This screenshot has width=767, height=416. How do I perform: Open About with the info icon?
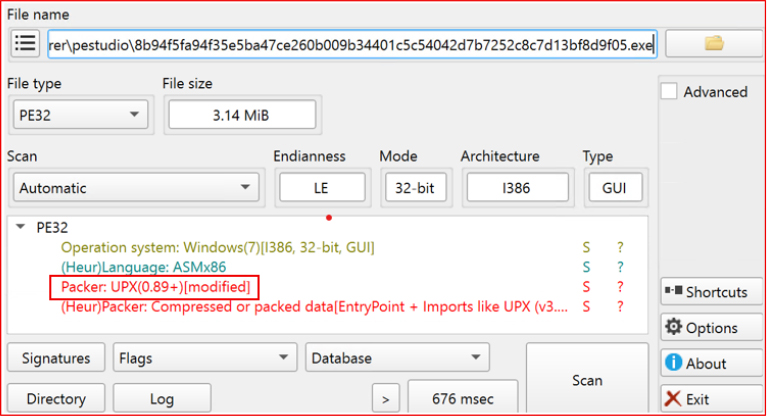point(711,363)
